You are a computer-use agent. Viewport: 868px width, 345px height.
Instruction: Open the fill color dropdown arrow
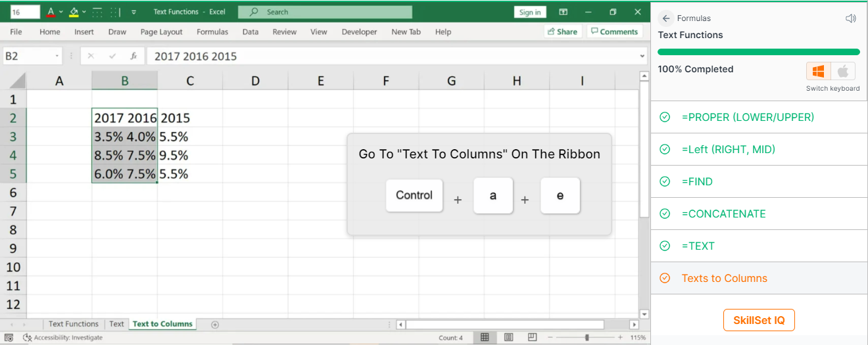(x=84, y=12)
